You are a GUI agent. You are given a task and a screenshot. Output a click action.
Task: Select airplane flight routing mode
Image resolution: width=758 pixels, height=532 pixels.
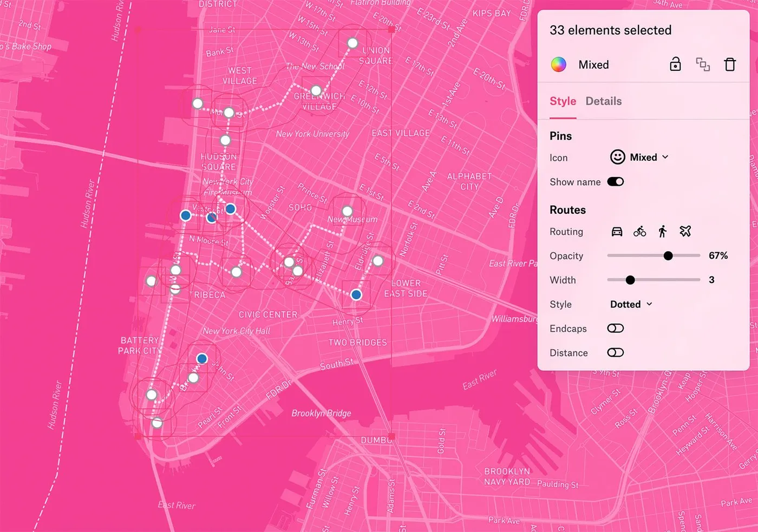coord(685,232)
